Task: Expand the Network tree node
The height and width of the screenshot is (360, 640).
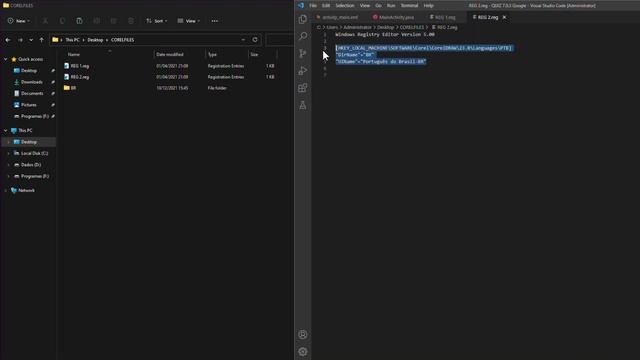Action: coord(6,191)
